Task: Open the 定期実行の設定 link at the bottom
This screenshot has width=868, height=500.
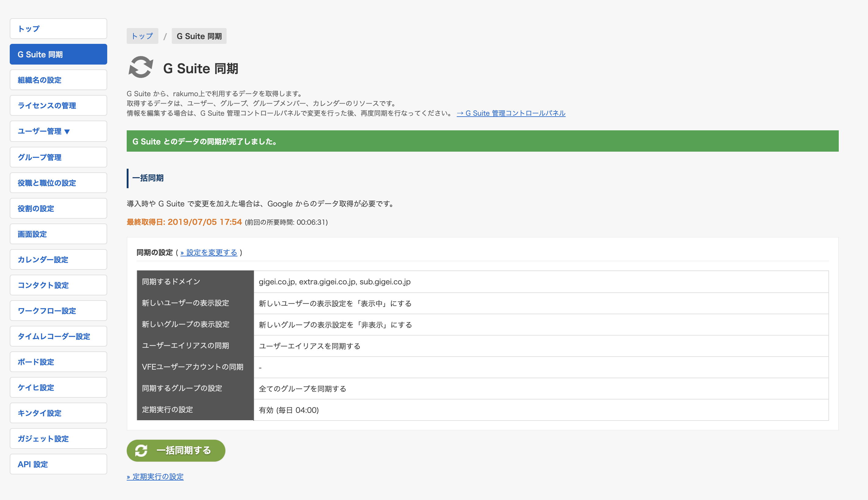Action: 155,477
